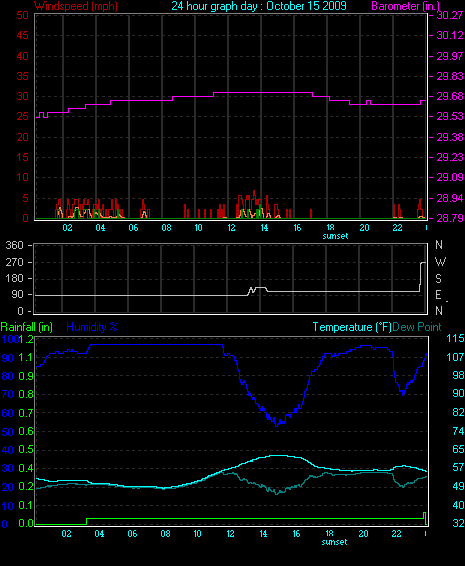Click the 115 temperature scale value
The image size is (465, 566).
point(455,338)
